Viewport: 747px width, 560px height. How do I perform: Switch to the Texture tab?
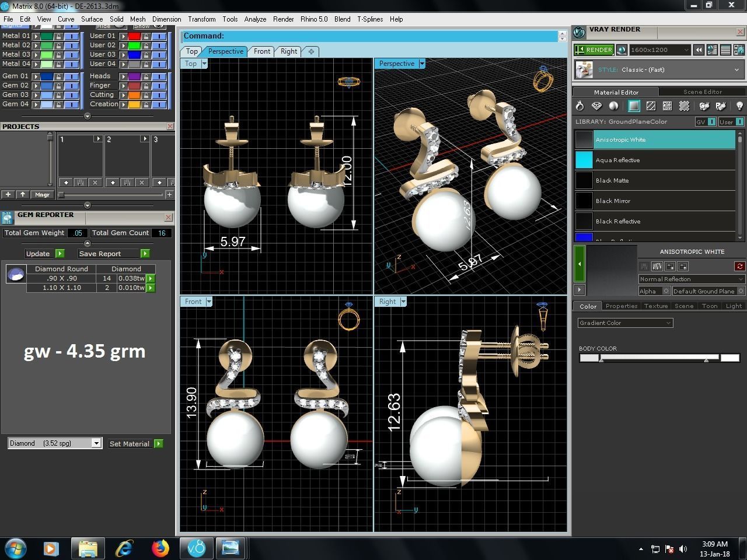(x=656, y=306)
